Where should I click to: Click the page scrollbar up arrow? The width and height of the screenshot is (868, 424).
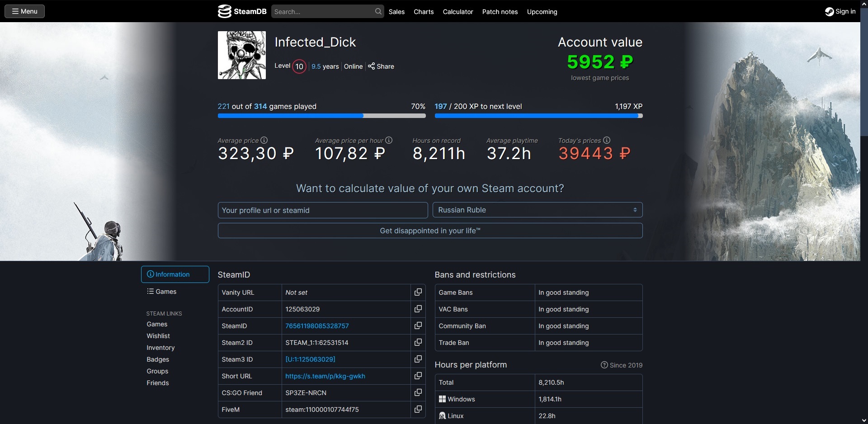(x=864, y=4)
